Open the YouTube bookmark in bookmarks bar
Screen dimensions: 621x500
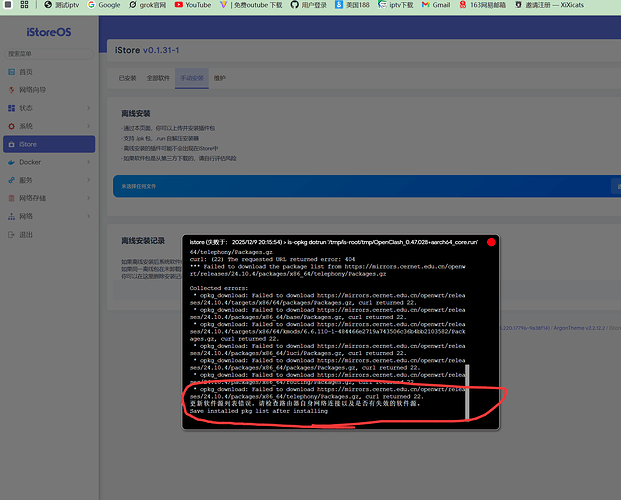192,5
